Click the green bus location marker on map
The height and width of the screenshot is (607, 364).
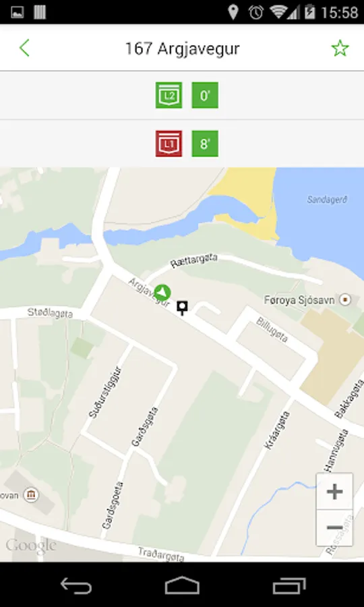[162, 293]
